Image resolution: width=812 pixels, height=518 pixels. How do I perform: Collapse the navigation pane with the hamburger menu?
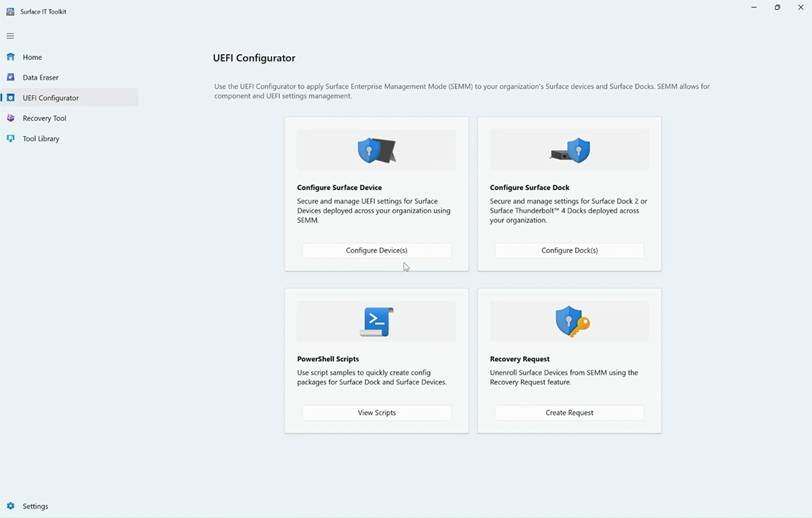click(x=10, y=35)
